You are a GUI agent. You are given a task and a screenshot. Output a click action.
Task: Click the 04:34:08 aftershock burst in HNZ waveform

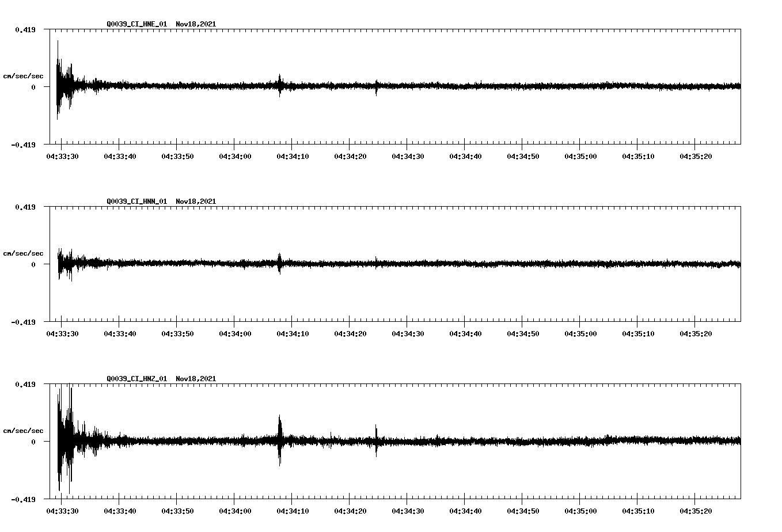[x=280, y=440]
